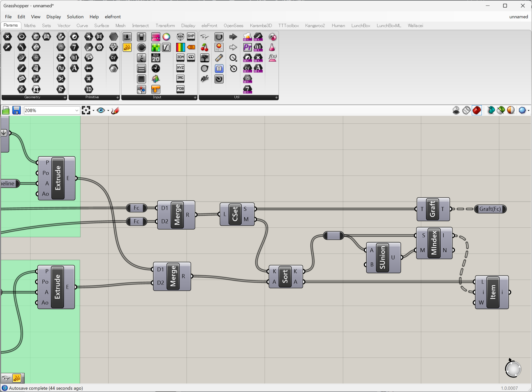Open preview mesh quality dropdown arrow

(x=528, y=111)
